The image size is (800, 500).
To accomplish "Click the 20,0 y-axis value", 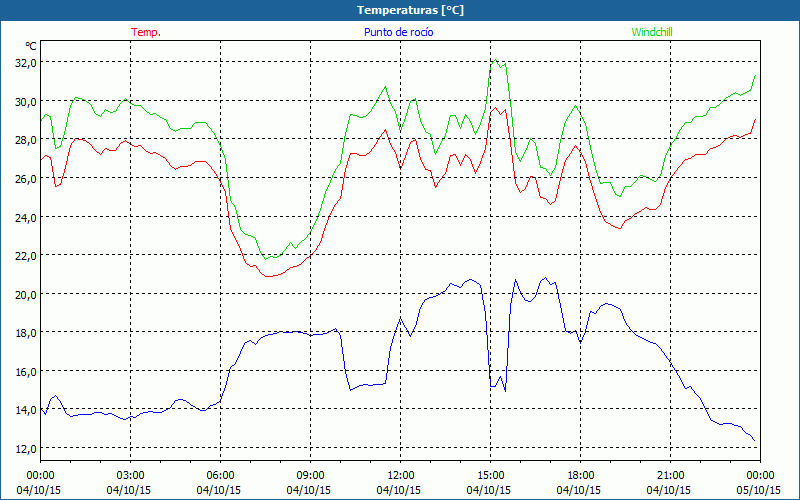I will tap(26, 295).
